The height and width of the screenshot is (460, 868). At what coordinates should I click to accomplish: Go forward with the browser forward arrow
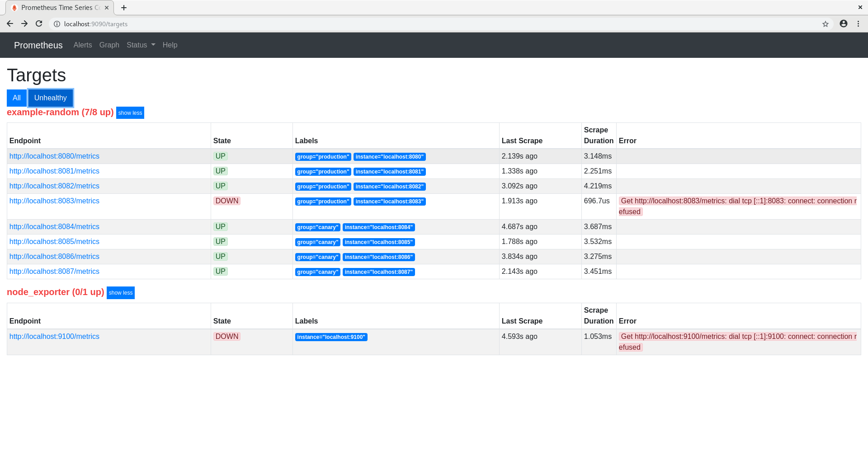coord(24,23)
